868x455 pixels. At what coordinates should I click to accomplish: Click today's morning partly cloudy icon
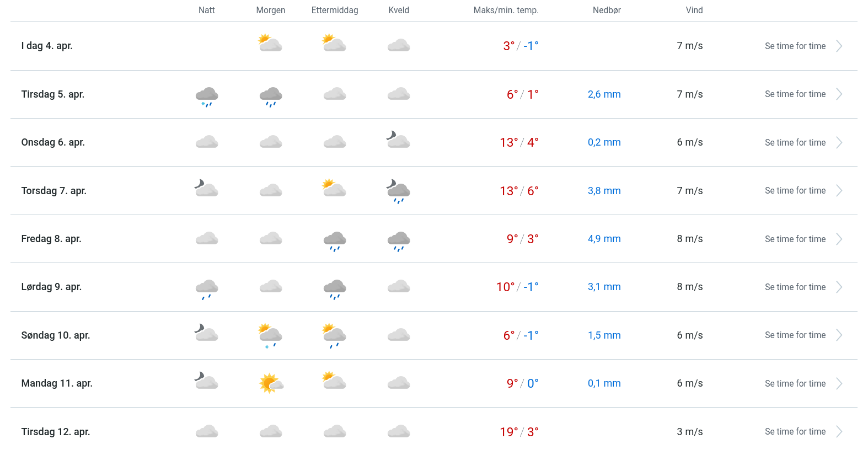click(270, 44)
